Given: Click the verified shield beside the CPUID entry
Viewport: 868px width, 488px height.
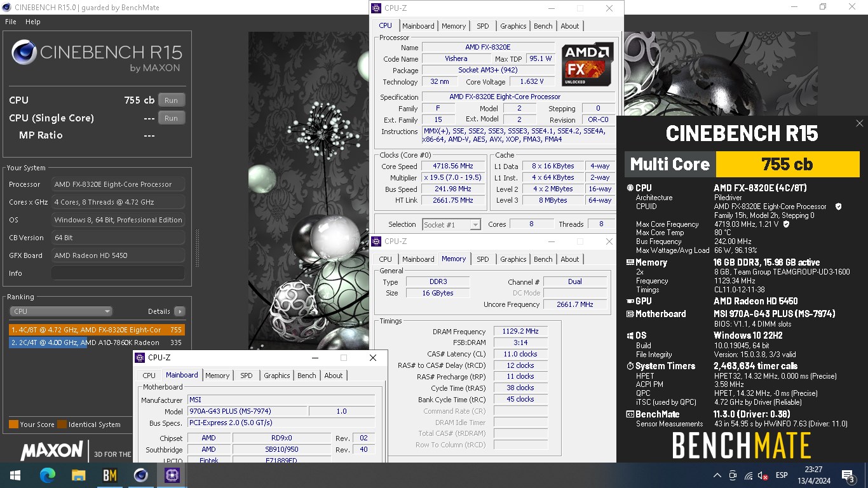Looking at the screenshot, I should coord(839,207).
